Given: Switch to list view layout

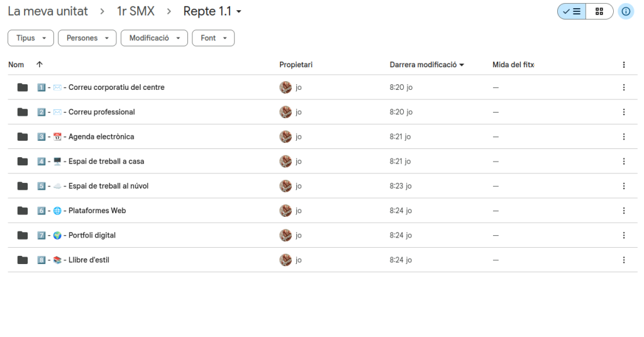Looking at the screenshot, I should [x=572, y=11].
